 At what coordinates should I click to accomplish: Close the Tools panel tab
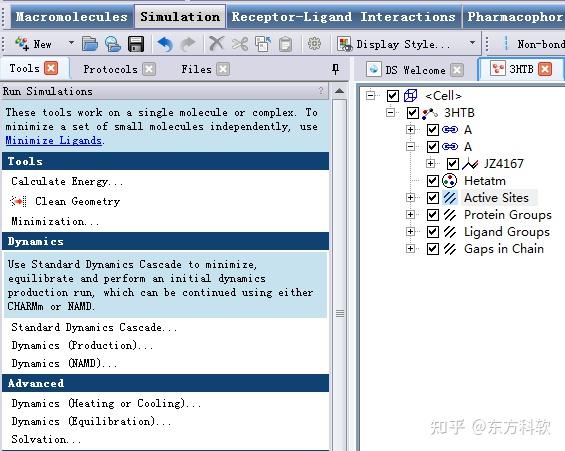pos(51,68)
